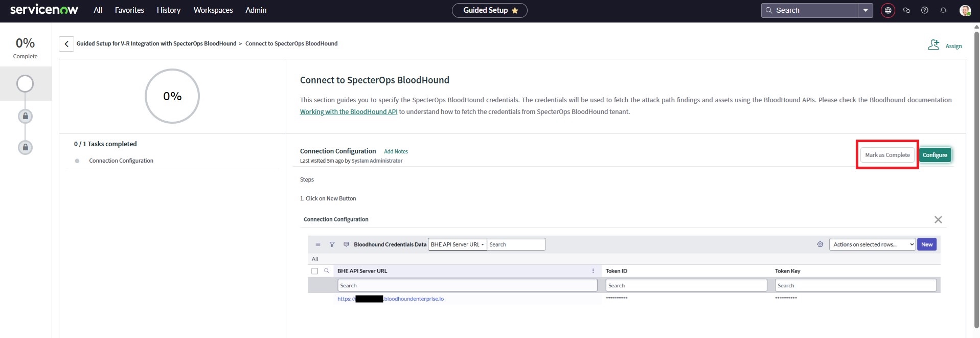The height and width of the screenshot is (338, 980).
Task: Open the notifications bell icon
Action: pyautogui.click(x=943, y=10)
